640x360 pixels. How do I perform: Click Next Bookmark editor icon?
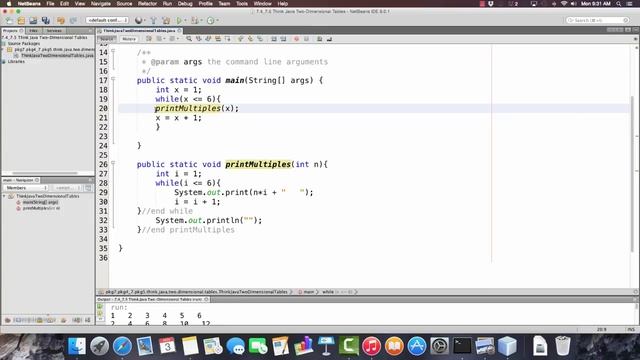pos(250,39)
